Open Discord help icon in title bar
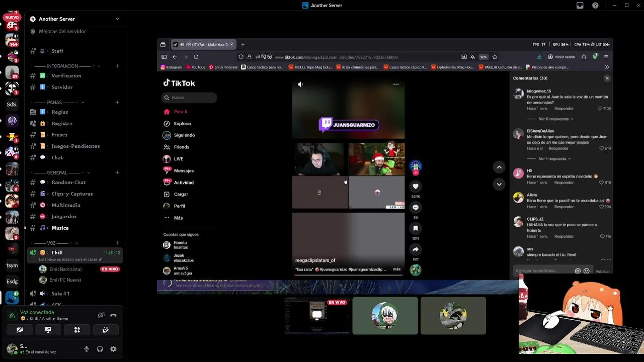The width and height of the screenshot is (644, 362). 595,6
